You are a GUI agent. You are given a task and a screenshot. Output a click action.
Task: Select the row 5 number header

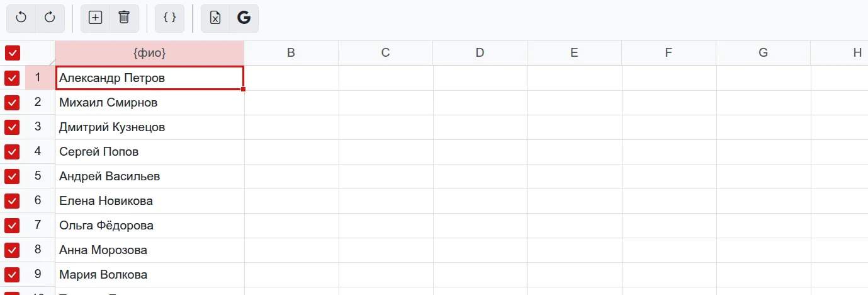click(38, 176)
